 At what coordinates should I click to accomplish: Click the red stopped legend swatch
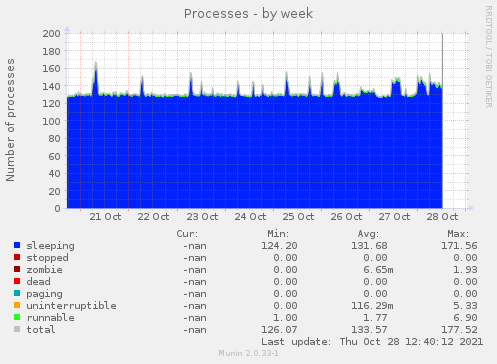click(17, 257)
